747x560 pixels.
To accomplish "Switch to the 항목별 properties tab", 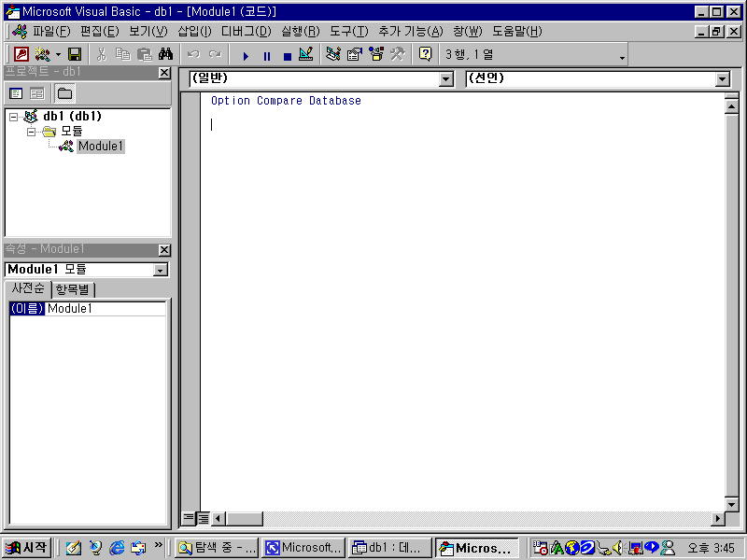I will click(x=72, y=289).
